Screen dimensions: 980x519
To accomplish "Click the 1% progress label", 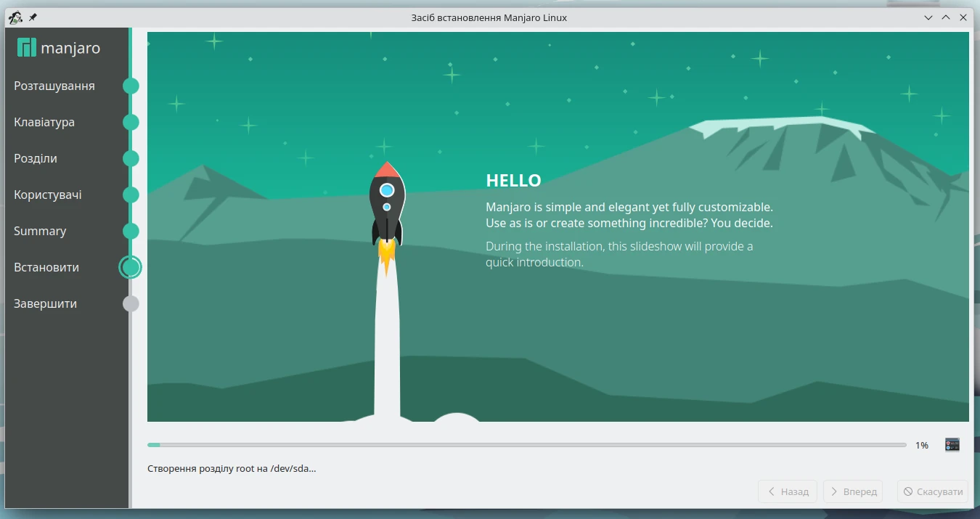I will [922, 445].
